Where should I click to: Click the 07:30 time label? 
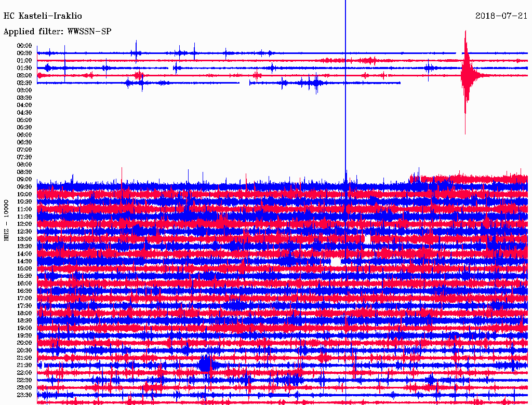click(24, 157)
